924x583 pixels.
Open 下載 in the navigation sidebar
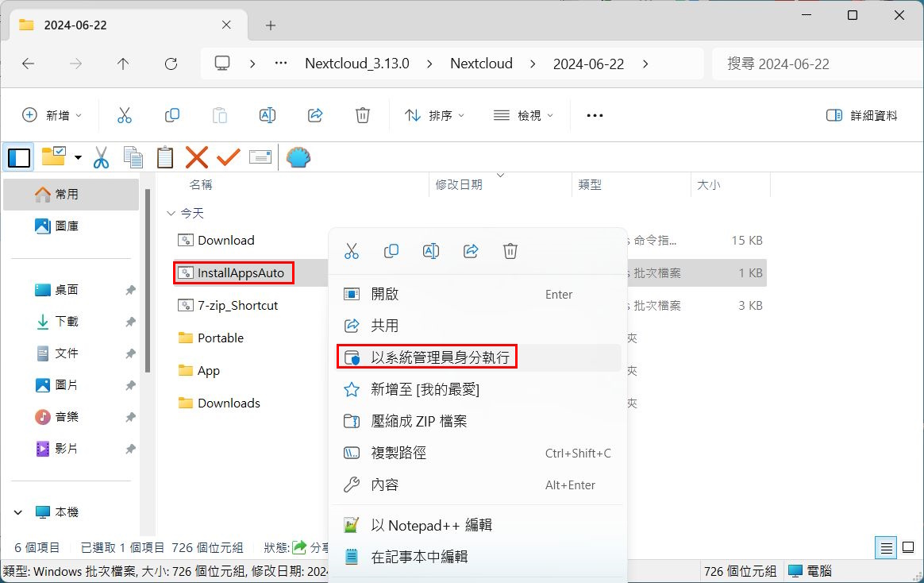coord(66,322)
